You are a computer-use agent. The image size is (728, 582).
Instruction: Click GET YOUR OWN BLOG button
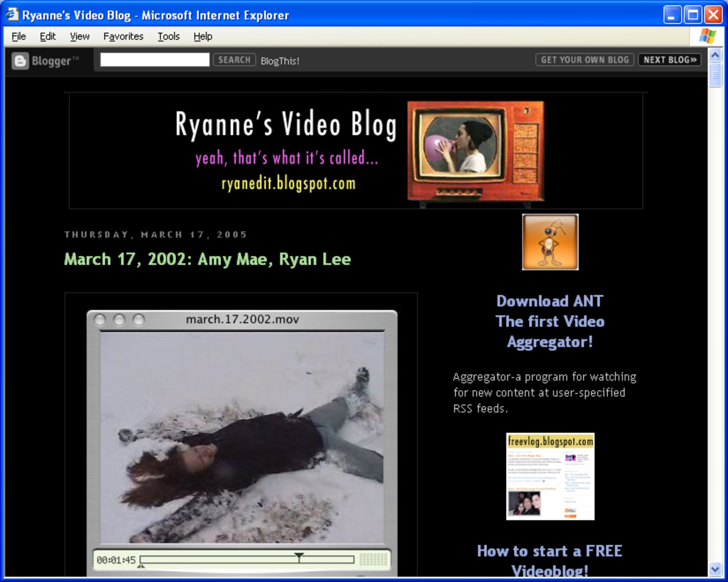coord(585,60)
